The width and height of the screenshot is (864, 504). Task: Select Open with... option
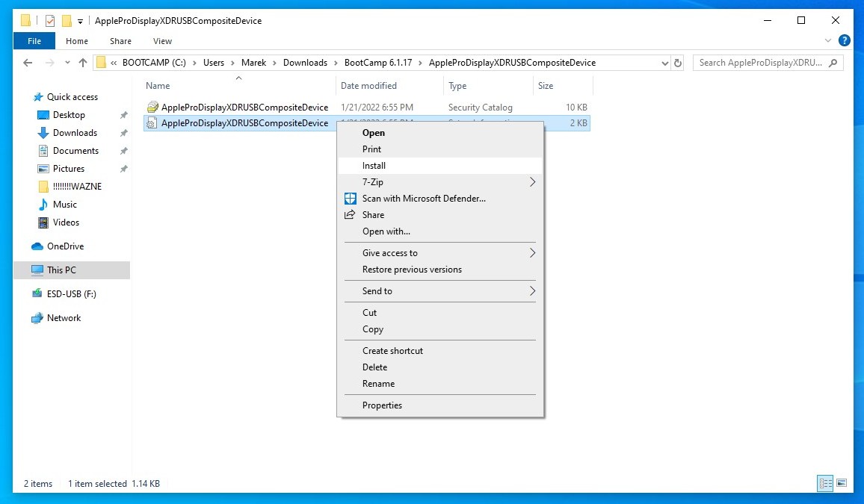439,231
